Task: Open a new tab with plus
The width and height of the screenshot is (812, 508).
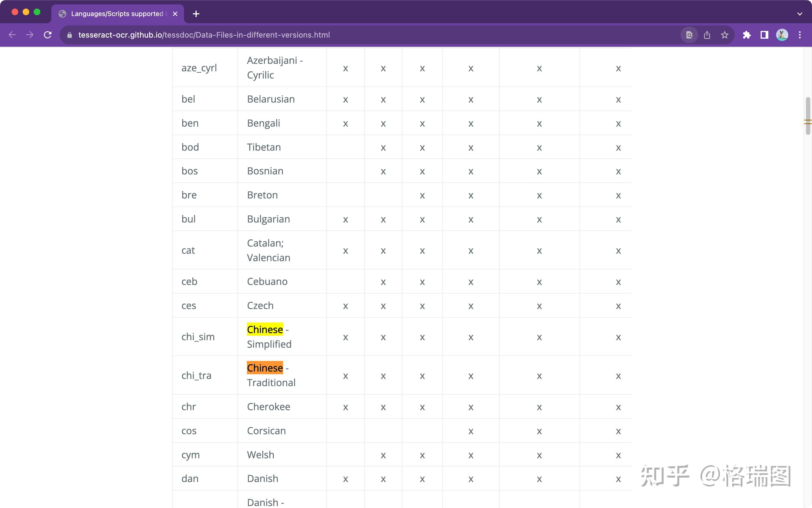Action: click(196, 14)
